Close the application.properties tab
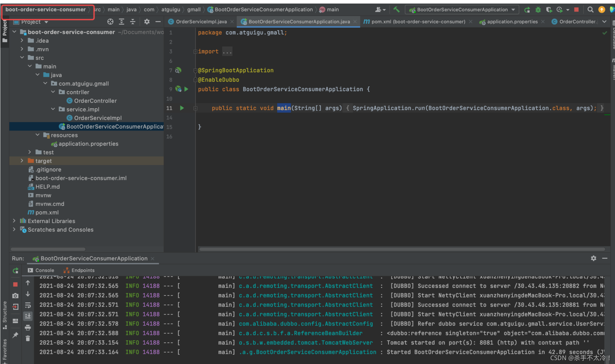 543,22
